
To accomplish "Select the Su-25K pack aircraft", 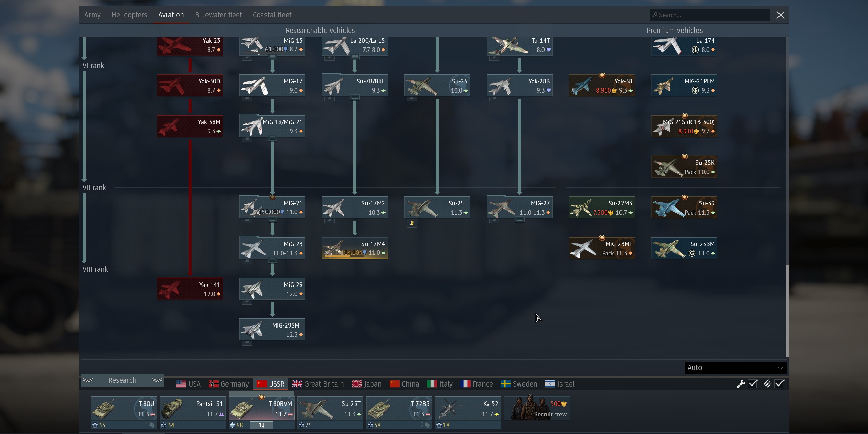I will [684, 167].
